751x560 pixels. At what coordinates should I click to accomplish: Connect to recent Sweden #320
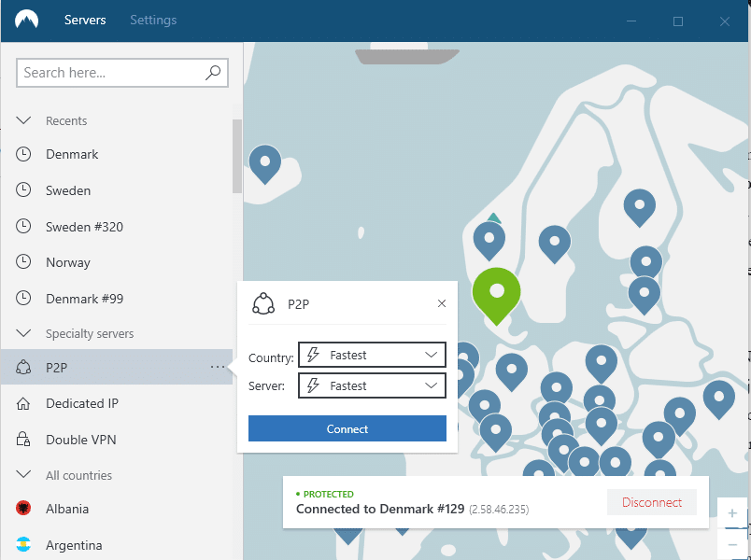pyautogui.click(x=117, y=227)
